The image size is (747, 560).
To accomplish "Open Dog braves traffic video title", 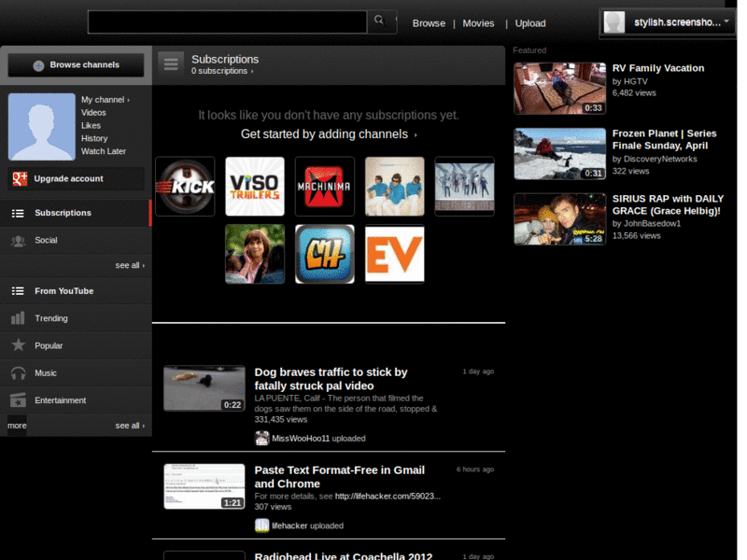I will [x=331, y=379].
